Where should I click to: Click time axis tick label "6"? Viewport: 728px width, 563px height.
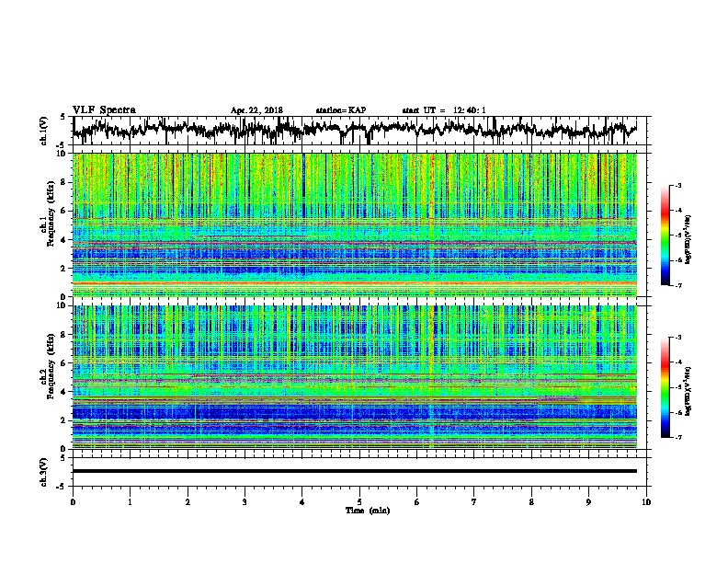(x=417, y=501)
